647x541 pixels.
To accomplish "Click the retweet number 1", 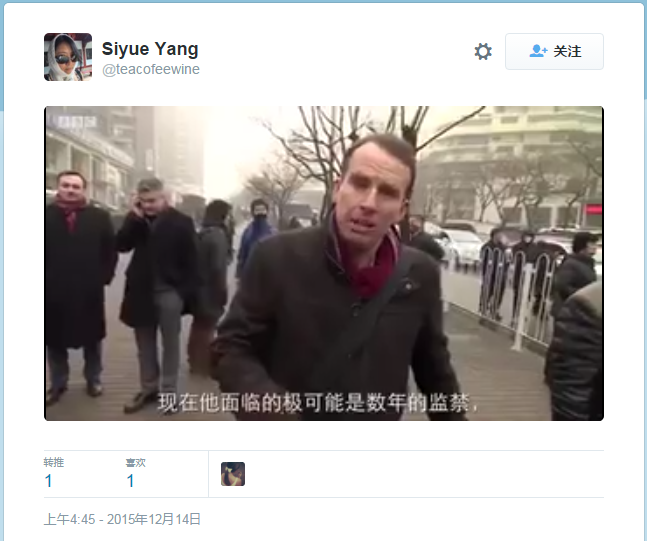I will (48, 481).
